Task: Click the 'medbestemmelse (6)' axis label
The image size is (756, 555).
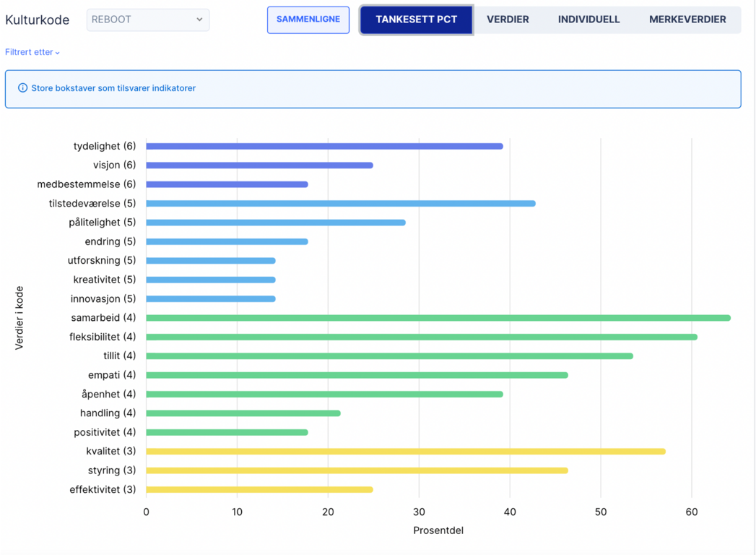Action: click(x=87, y=184)
